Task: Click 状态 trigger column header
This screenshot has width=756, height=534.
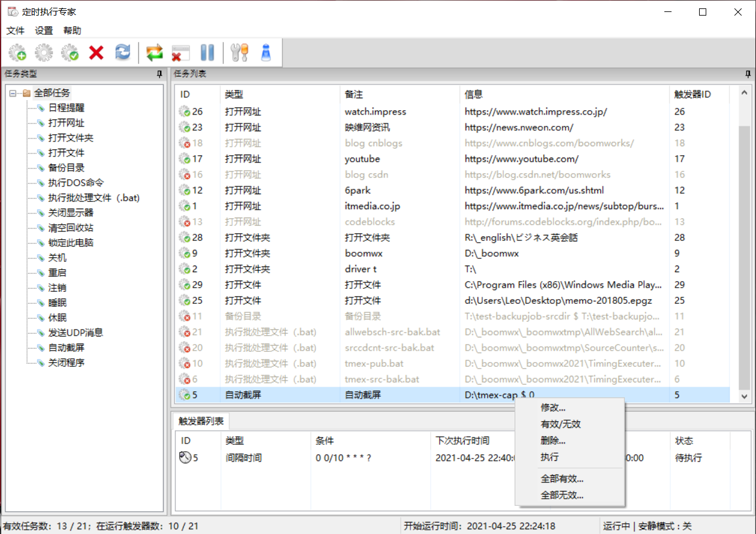Action: 700,441
